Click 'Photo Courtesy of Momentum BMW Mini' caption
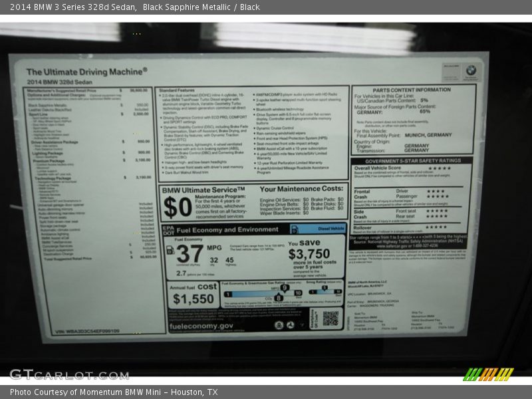This screenshot has height=399, width=532. pos(85,392)
